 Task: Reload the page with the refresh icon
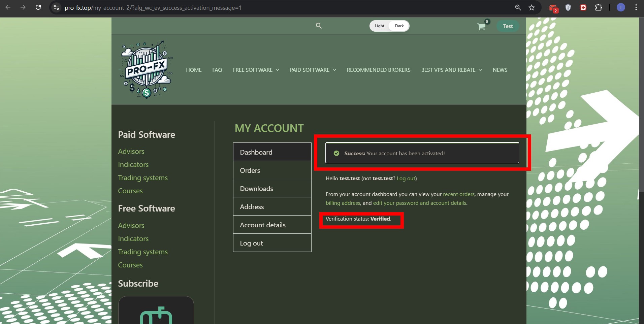tap(38, 7)
